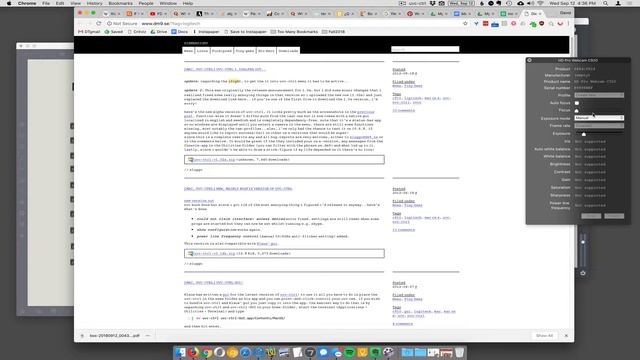The image size is (640, 360).
Task: Open Too Many Bookmarks folder
Action: [x=294, y=31]
